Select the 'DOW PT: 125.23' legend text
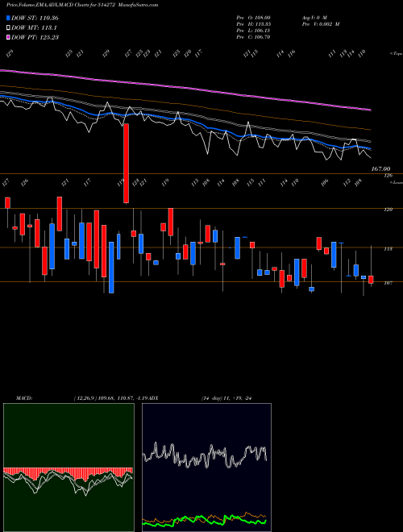 pos(35,37)
